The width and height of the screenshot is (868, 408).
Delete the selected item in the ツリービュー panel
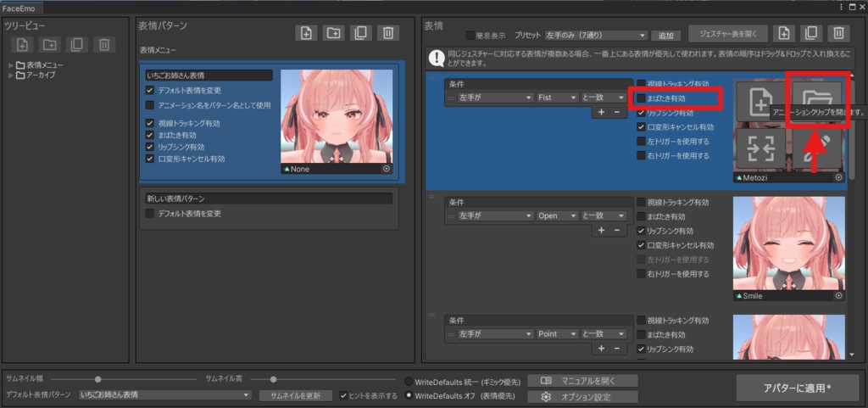coord(104,45)
